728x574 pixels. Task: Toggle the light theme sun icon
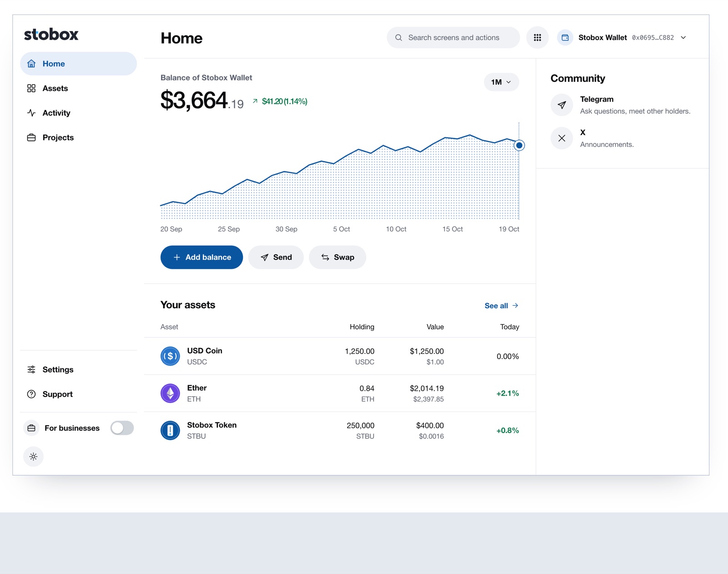click(x=33, y=457)
